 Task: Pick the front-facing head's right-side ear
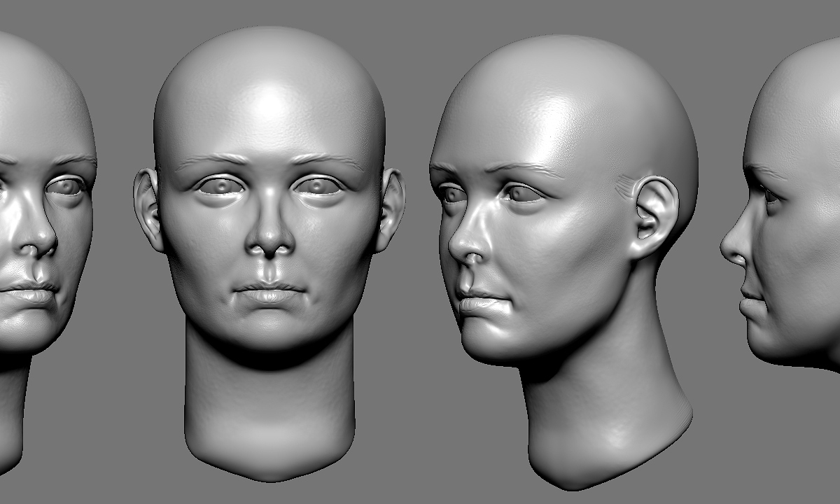[391, 209]
